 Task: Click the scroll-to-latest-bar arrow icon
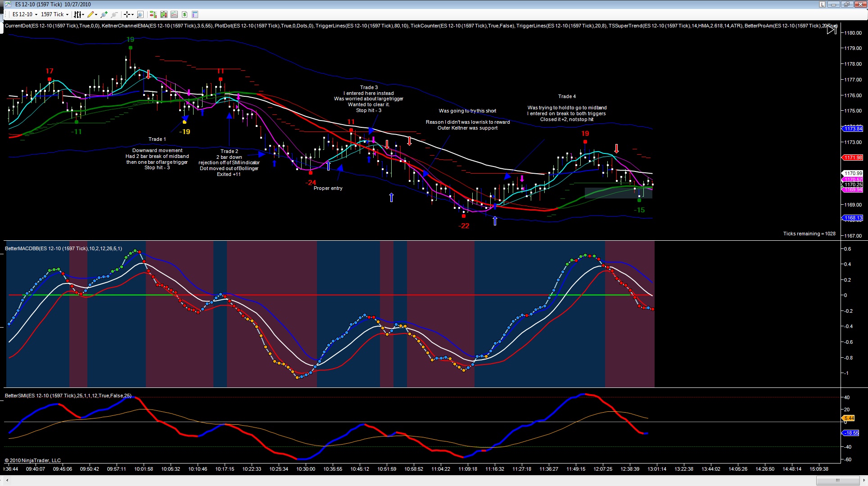point(832,29)
